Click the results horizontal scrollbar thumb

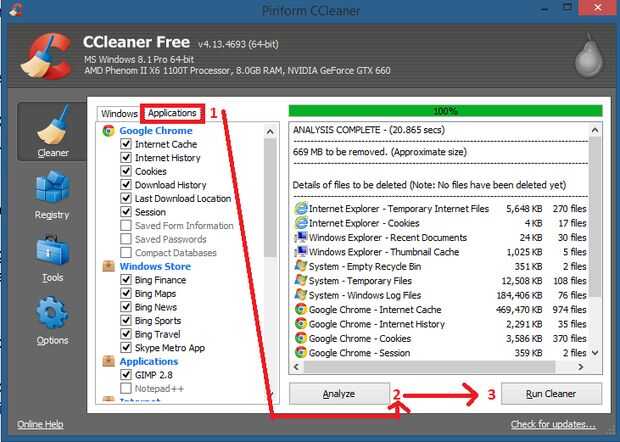(429, 367)
